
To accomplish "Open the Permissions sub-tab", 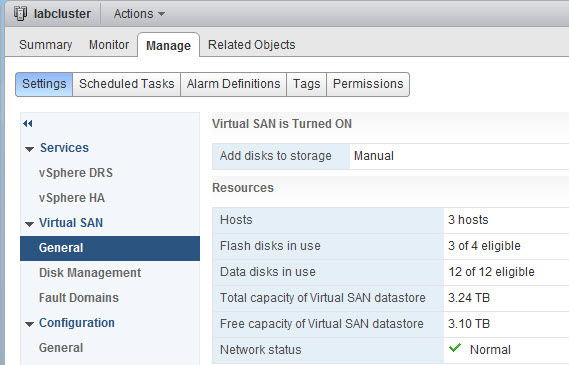I will [x=368, y=84].
